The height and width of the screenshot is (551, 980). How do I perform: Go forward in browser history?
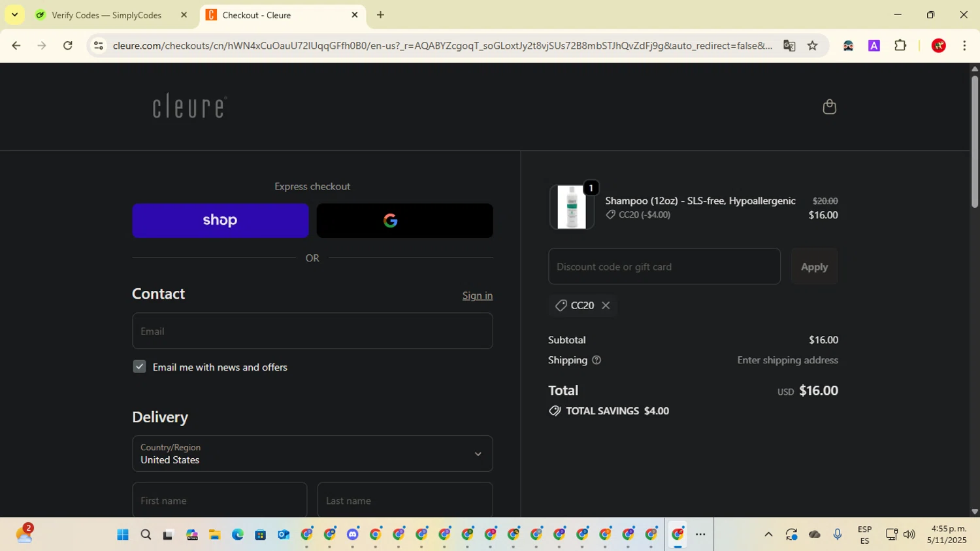point(42,45)
